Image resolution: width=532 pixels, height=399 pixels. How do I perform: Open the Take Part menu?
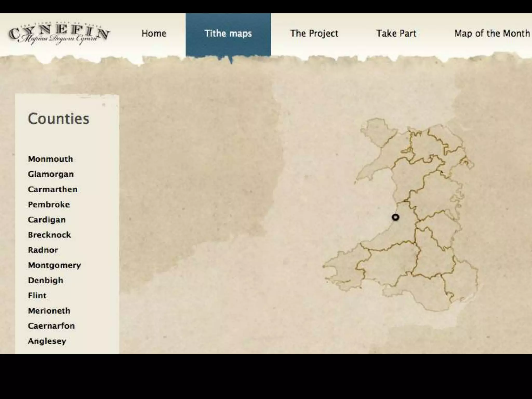point(396,34)
